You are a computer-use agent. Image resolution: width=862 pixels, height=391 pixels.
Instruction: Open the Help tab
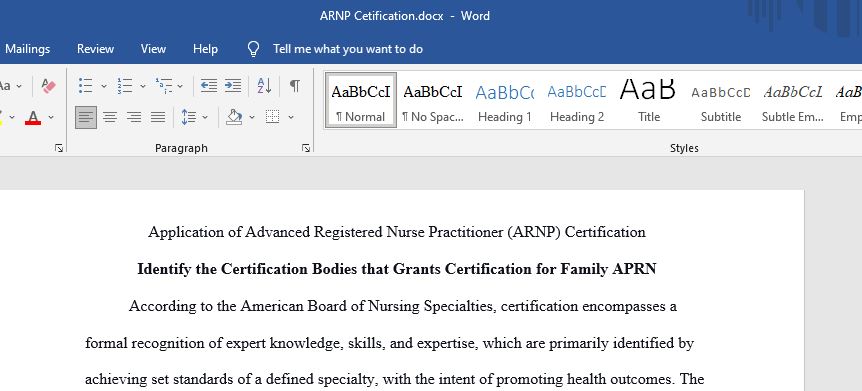coord(205,49)
